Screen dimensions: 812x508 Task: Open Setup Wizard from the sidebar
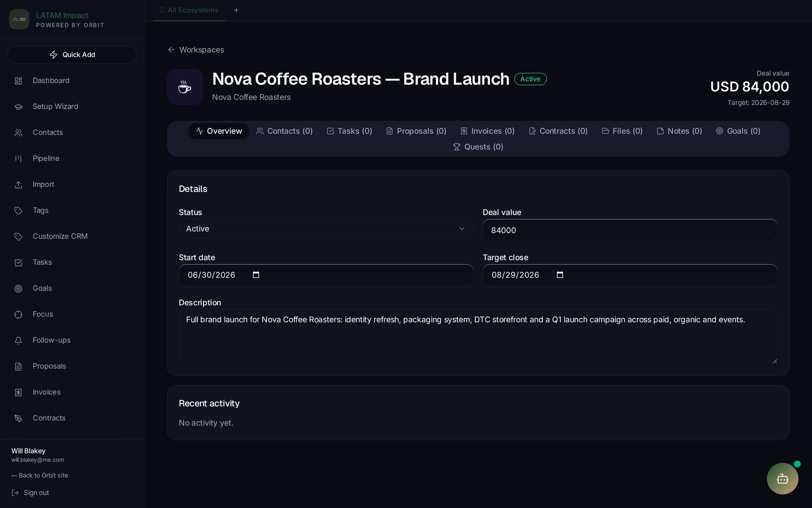tap(72, 106)
